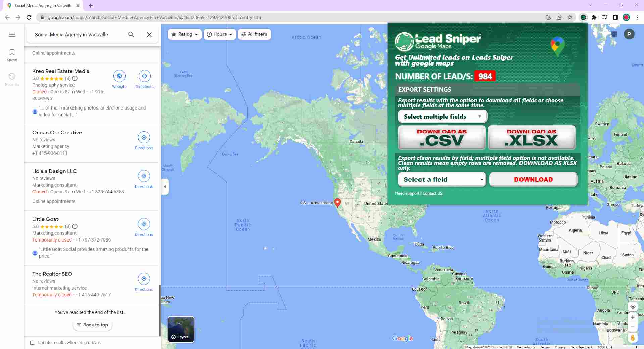Screen dimensions: 644x349
Task: Zoom in on the map
Action: click(633, 317)
